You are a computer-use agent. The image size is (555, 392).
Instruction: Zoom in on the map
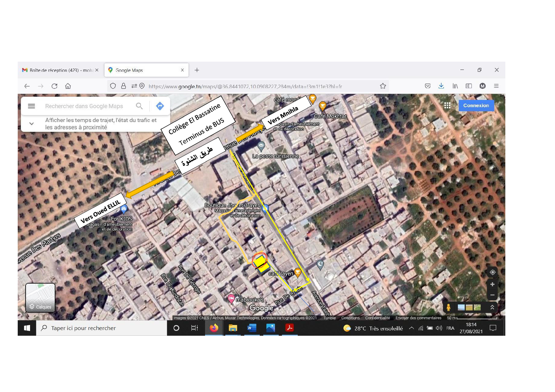coord(492,285)
